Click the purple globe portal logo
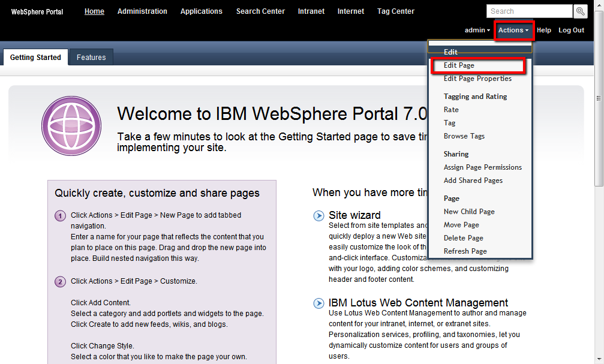 point(71,126)
